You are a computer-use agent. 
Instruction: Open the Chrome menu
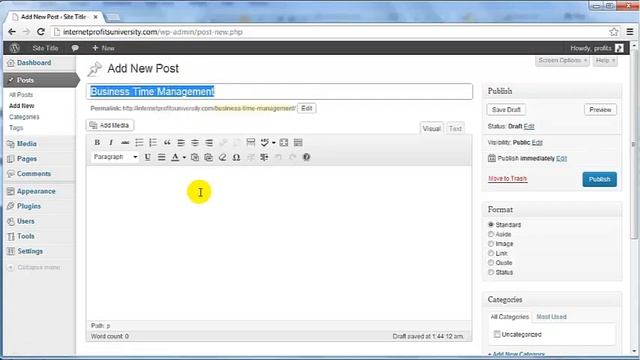pyautogui.click(x=630, y=32)
